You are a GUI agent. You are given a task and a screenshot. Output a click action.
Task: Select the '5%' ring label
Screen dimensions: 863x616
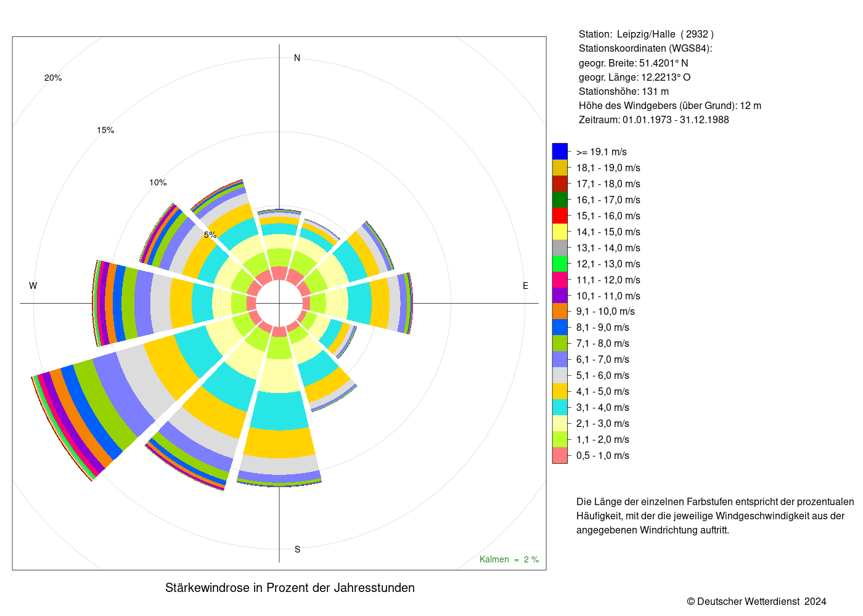click(x=210, y=235)
